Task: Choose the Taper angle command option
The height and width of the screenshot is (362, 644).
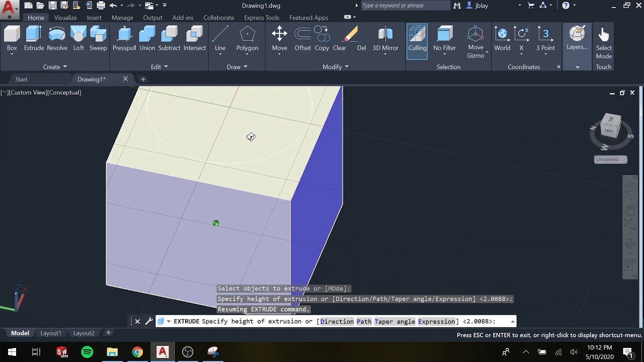Action: point(395,322)
